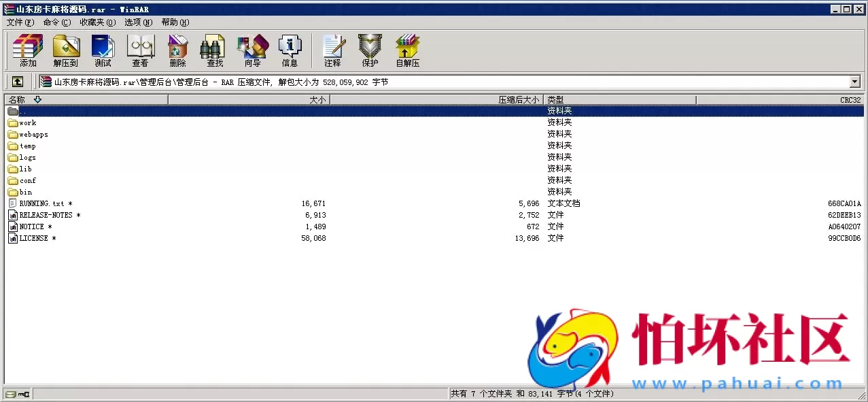Open the 文件 (File) menu

point(20,22)
